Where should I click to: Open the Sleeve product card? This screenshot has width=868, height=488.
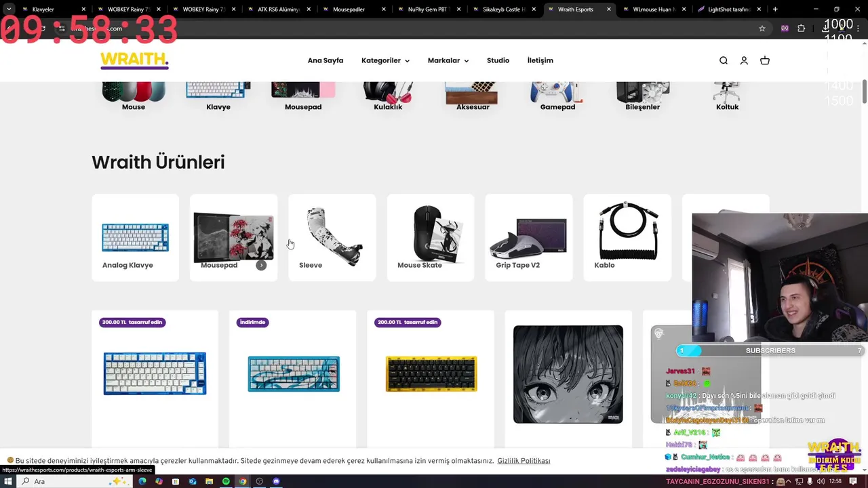coord(332,237)
